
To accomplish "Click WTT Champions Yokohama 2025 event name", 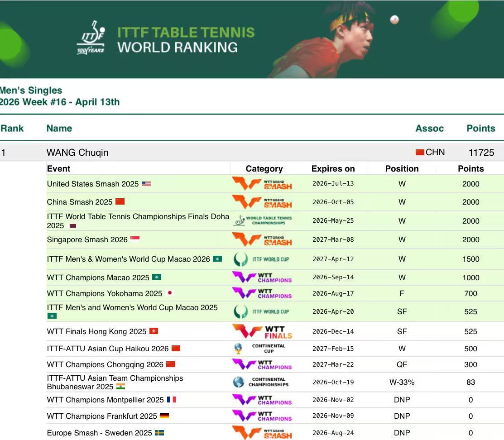I will [105, 293].
